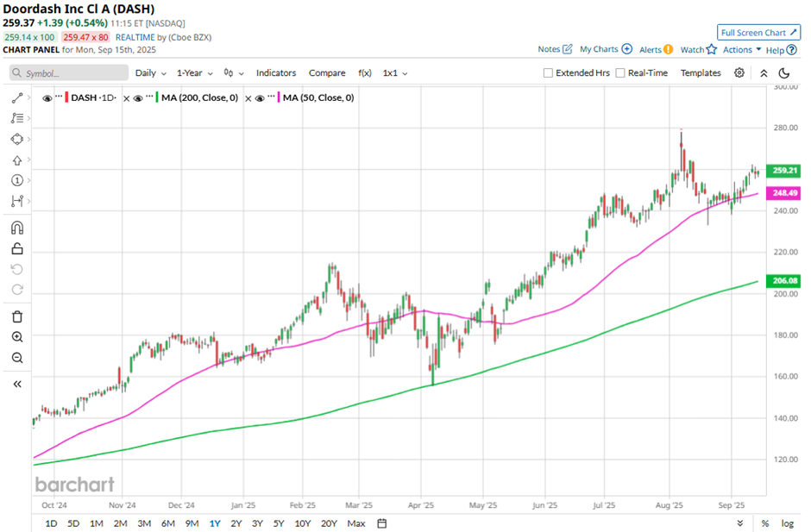Open Help question mark icon
The height and width of the screenshot is (532, 811).
coord(791,50)
